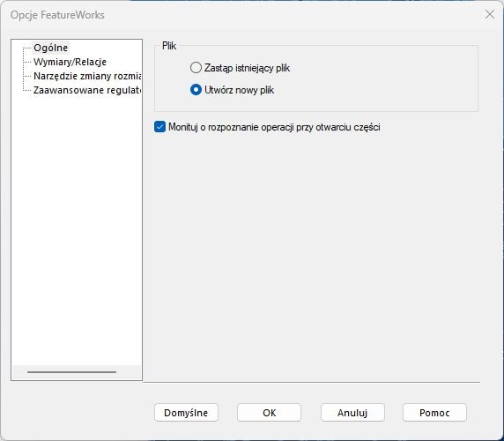This screenshot has width=504, height=441.
Task: Uncheck Monituj o rozpoznanie operacji checkbox
Action: tap(159, 127)
